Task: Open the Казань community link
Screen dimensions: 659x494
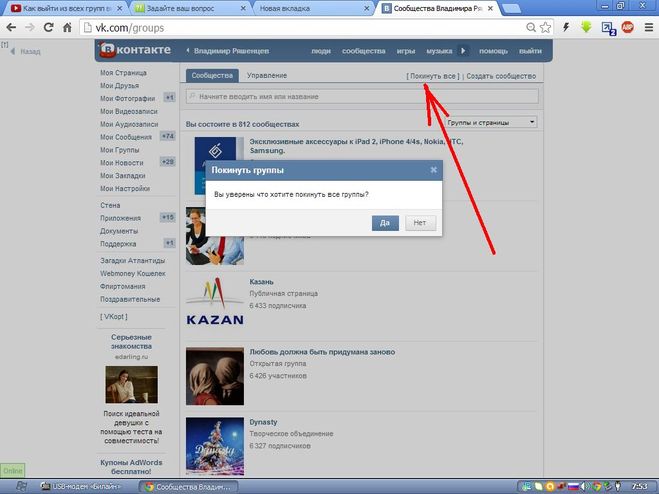Action: click(x=261, y=281)
